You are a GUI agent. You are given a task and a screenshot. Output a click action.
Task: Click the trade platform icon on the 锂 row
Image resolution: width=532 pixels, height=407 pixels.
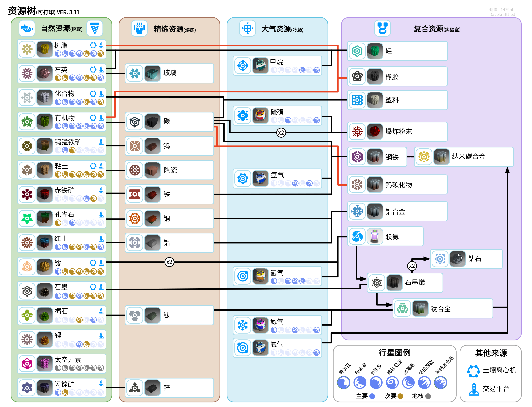pos(101,335)
